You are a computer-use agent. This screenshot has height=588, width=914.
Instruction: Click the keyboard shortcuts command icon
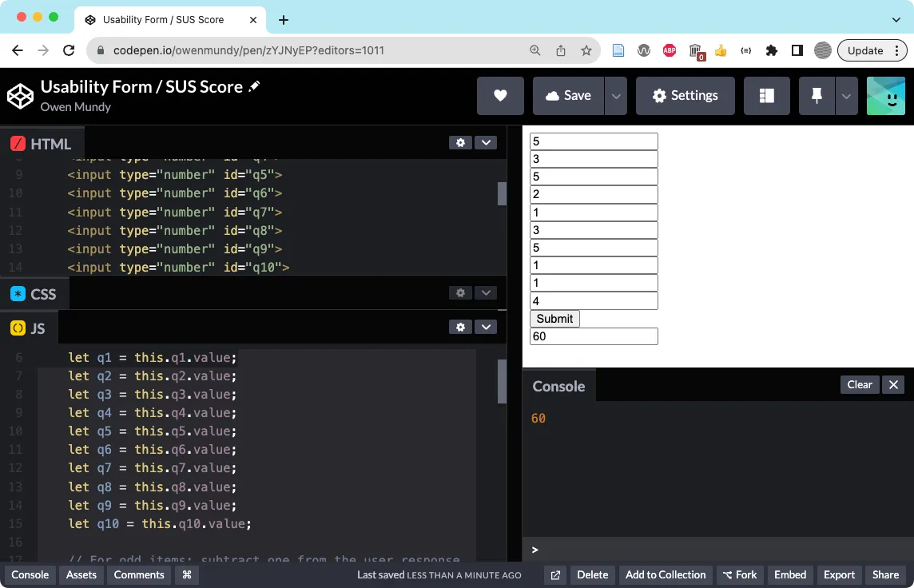[187, 574]
